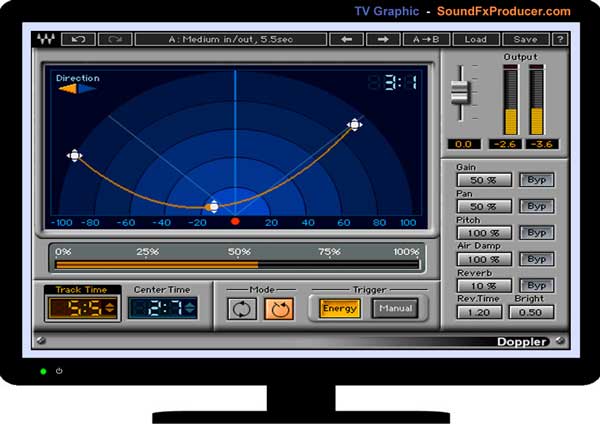Go to next preset arrow
The width and height of the screenshot is (600, 424).
[x=383, y=39]
